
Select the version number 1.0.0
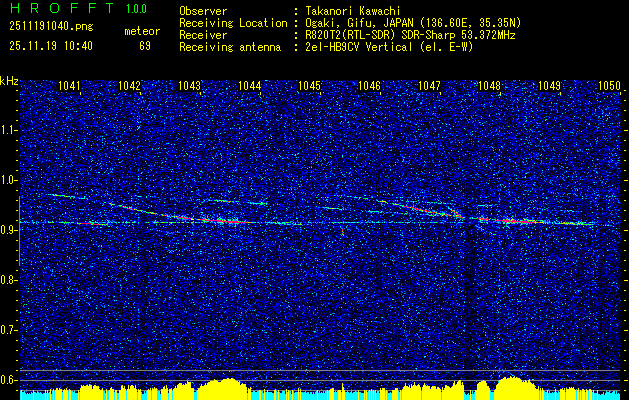(136, 8)
